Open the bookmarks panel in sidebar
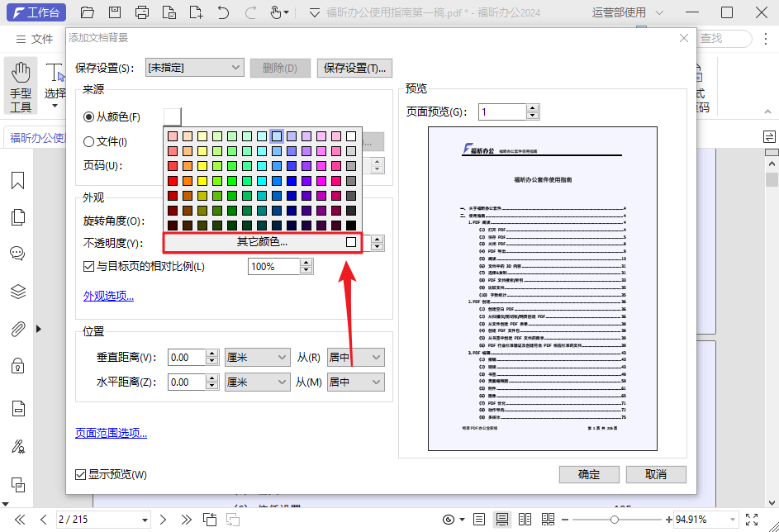779x532 pixels. pyautogui.click(x=17, y=181)
